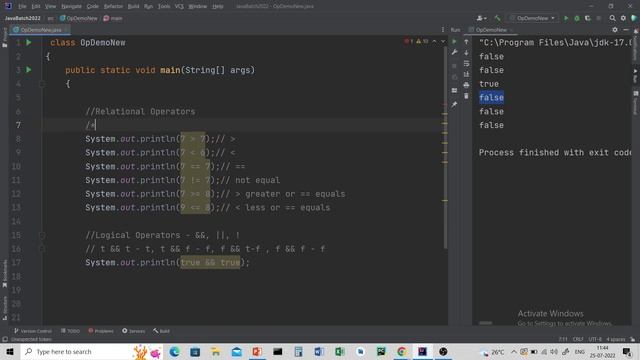This screenshot has width=640, height=360.
Task: Open the Build menu
Action: point(133,6)
